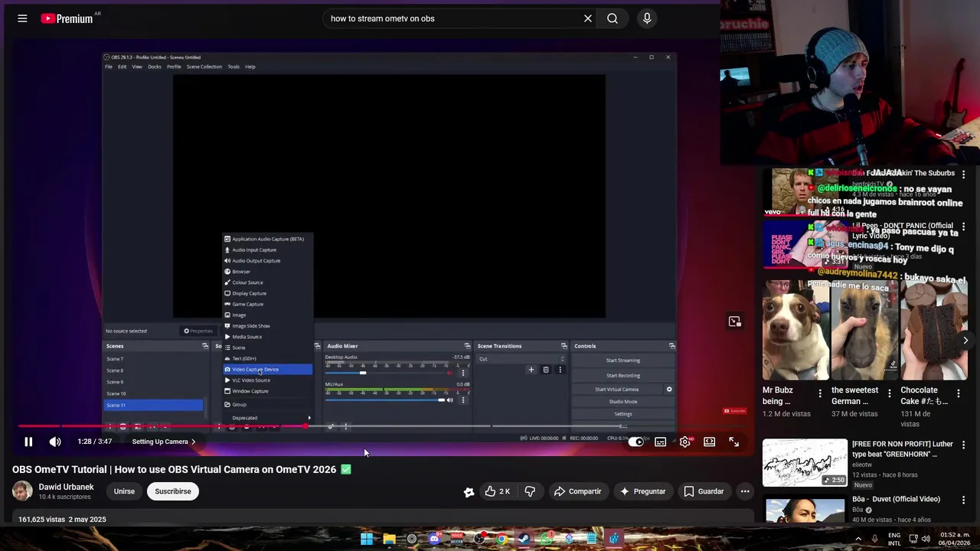Clear the search text with the X
The width and height of the screenshot is (980, 551).
[x=588, y=18]
